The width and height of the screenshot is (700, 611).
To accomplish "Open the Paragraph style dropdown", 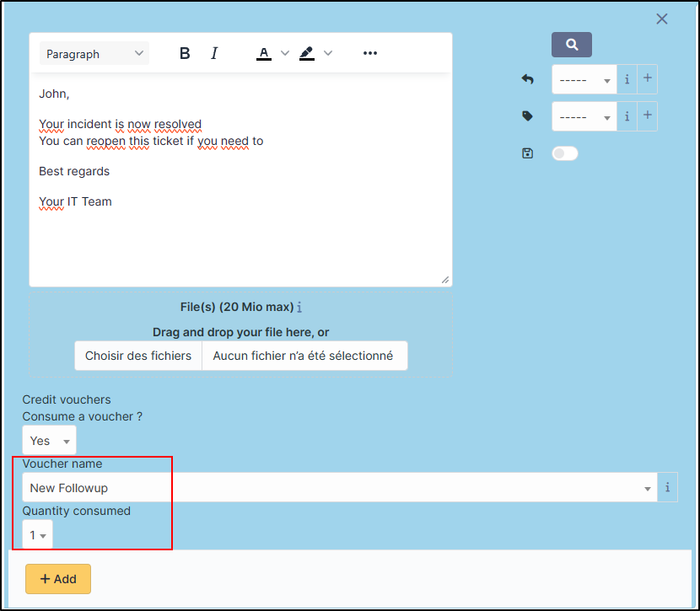I will pos(94,54).
